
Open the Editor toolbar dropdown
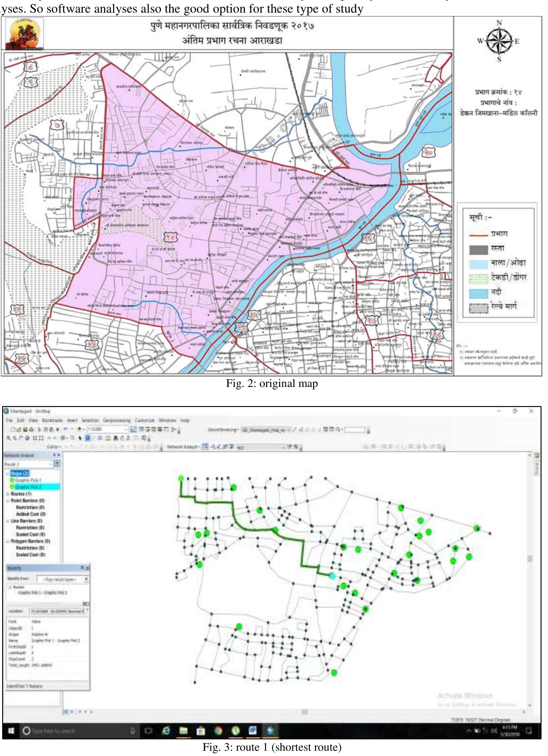[x=54, y=447]
